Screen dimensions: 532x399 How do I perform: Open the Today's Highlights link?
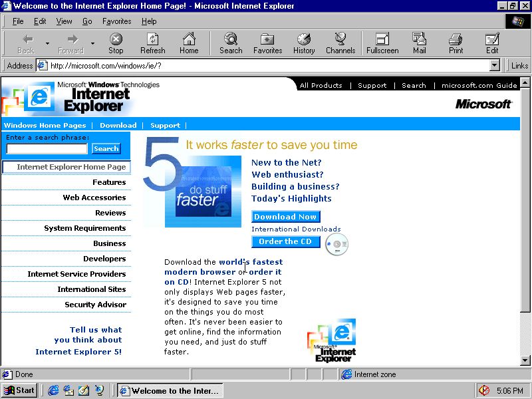(x=291, y=198)
